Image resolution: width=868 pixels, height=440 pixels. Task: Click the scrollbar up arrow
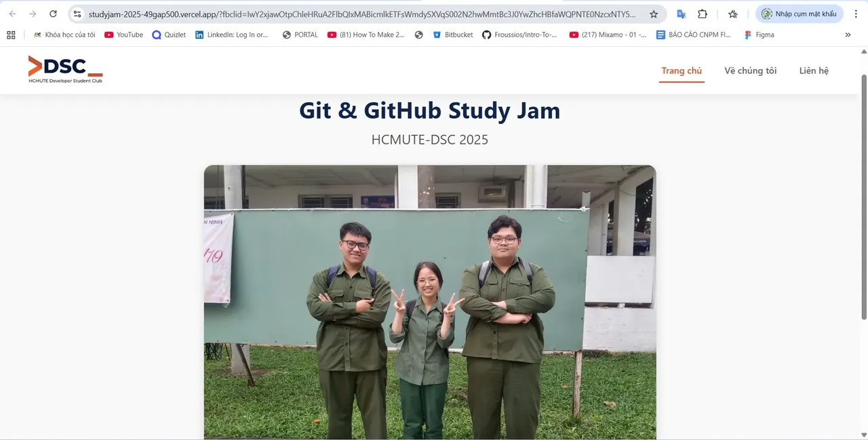click(863, 52)
